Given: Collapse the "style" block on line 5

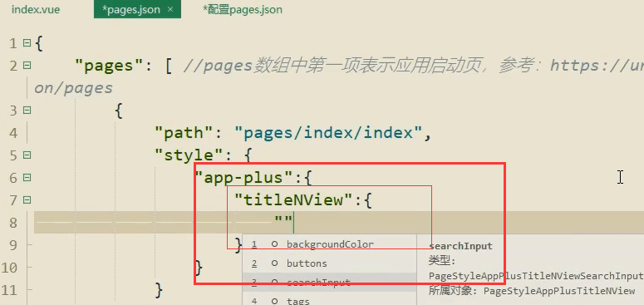Looking at the screenshot, I should point(27,155).
